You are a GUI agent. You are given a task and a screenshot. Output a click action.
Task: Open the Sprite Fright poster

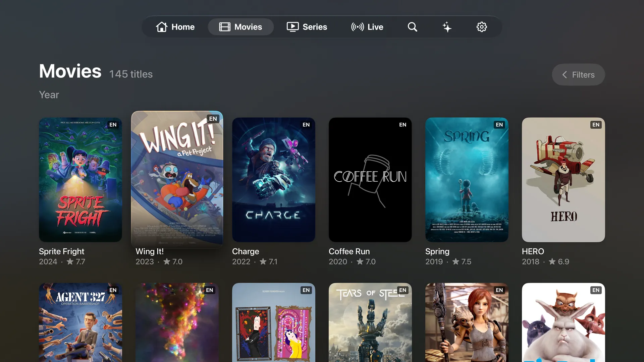(80, 180)
